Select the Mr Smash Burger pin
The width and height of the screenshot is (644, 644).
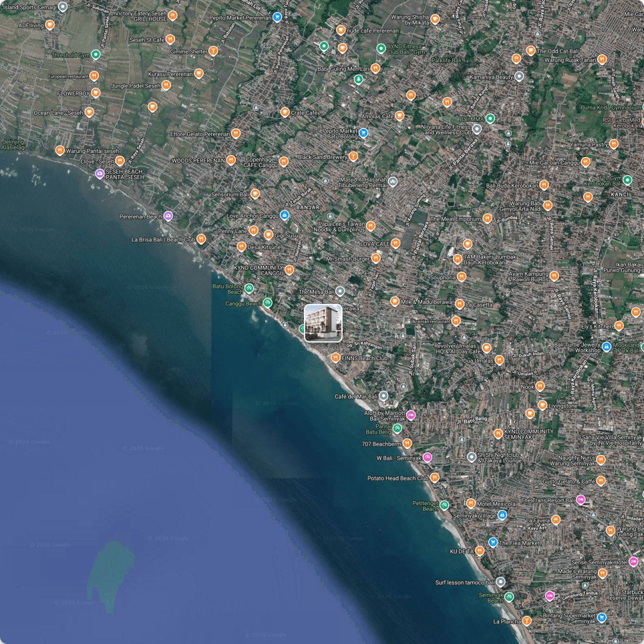[x=375, y=259]
